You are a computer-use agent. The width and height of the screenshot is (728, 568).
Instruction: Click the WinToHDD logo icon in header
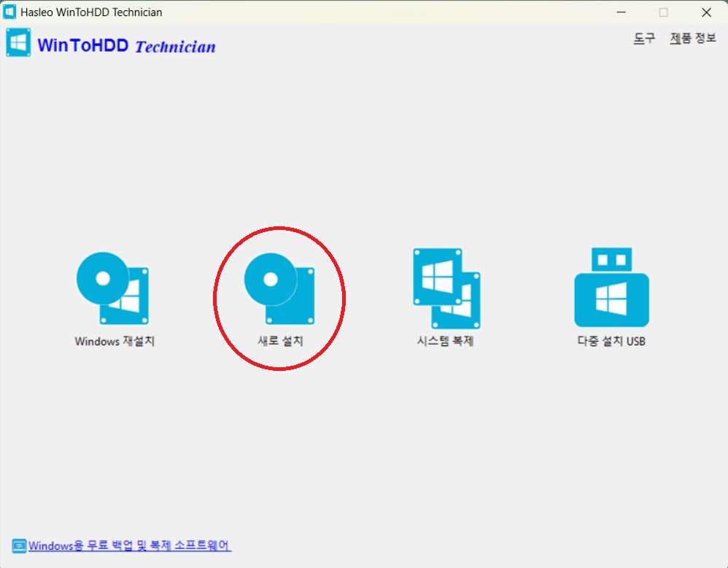18,43
